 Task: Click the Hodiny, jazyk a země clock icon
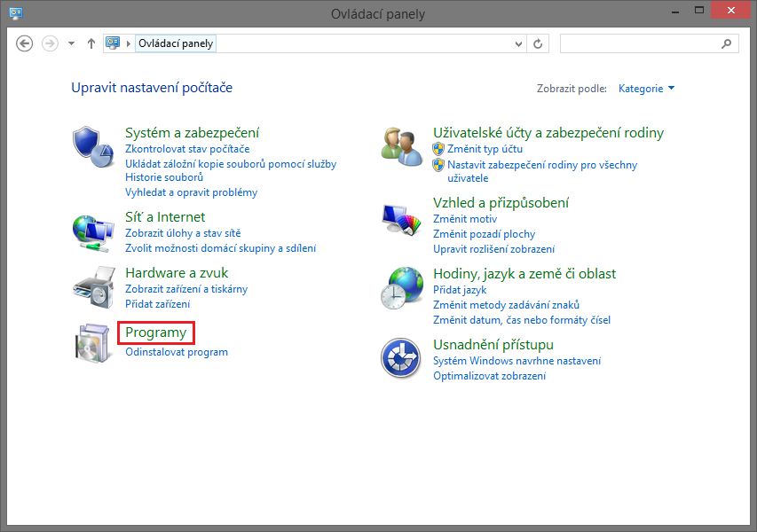coord(401,286)
